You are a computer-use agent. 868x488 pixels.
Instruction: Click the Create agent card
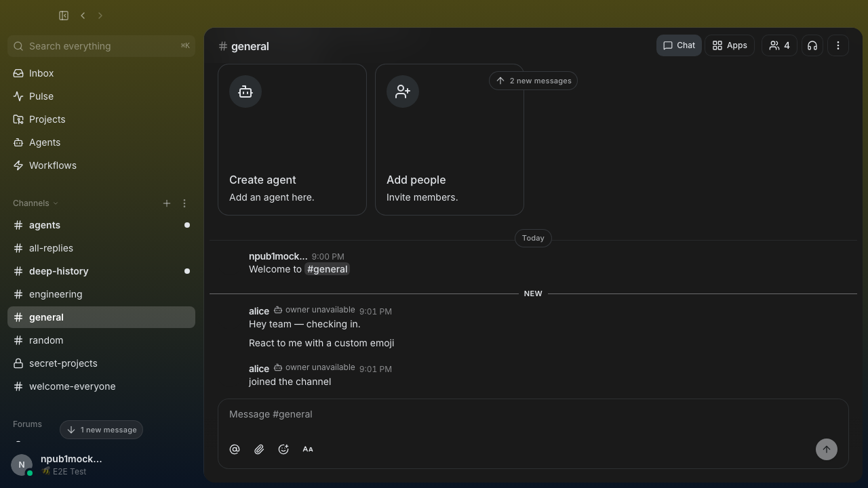coord(292,140)
